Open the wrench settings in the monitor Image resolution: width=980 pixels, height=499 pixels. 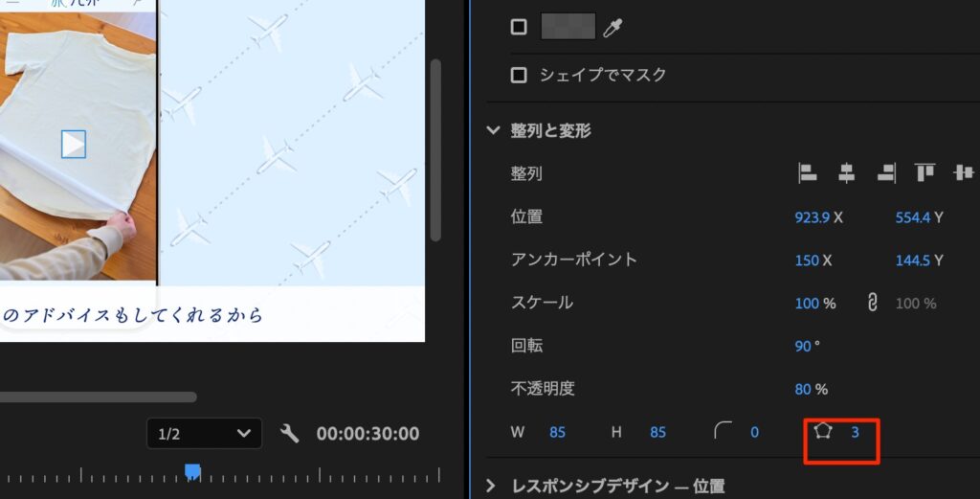289,434
